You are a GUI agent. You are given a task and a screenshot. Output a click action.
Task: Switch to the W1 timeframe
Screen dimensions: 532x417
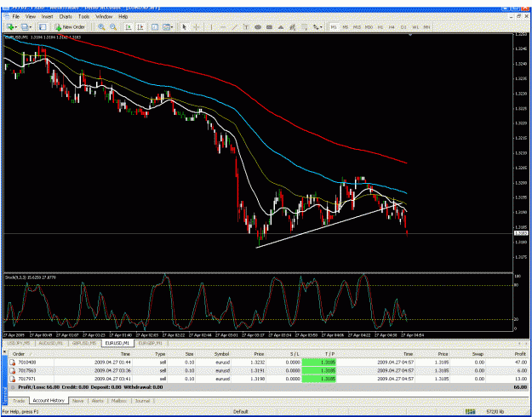[x=415, y=26]
